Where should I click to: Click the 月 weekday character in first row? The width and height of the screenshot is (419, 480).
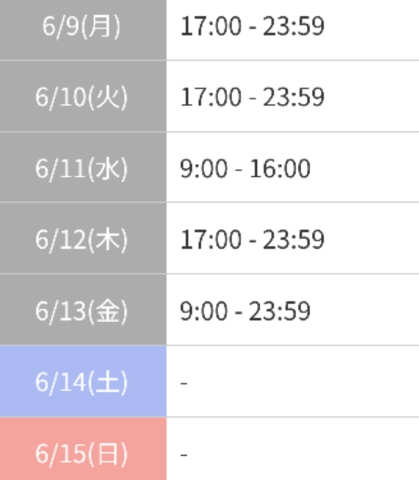(x=100, y=27)
